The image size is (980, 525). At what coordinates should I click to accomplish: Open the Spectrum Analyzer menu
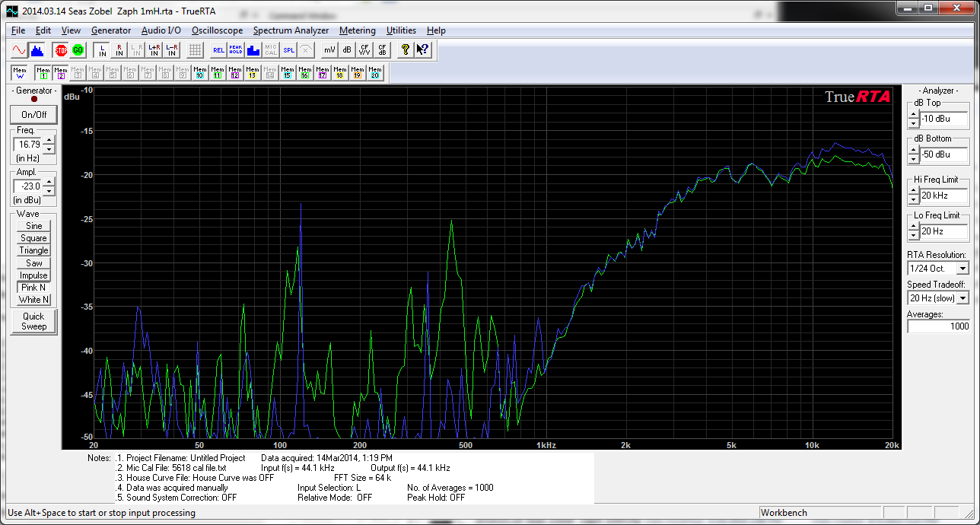click(x=291, y=30)
